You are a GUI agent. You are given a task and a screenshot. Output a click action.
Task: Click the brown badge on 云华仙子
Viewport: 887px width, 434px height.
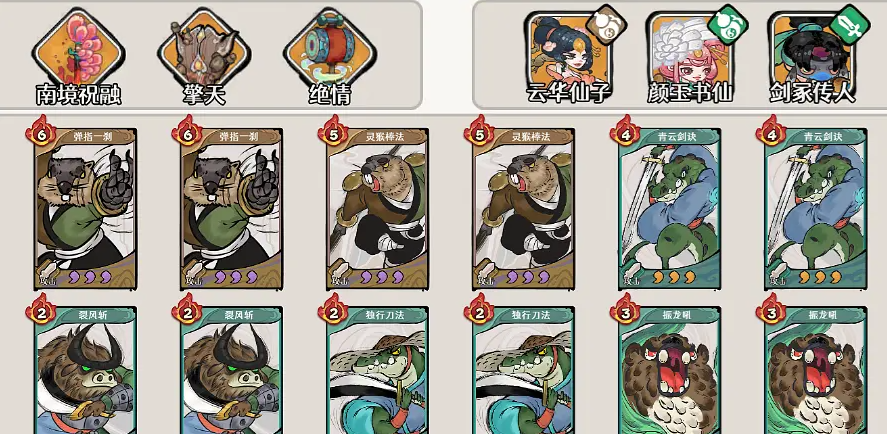coord(606,25)
